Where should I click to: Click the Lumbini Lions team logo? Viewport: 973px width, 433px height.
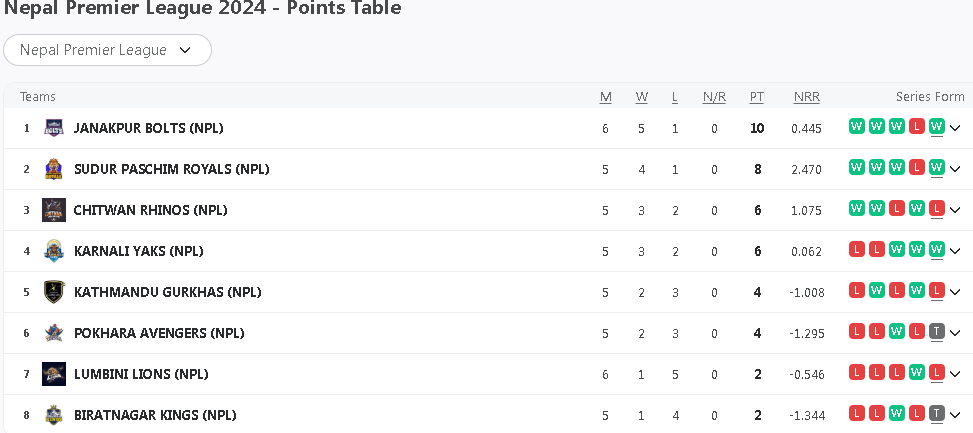coord(54,374)
